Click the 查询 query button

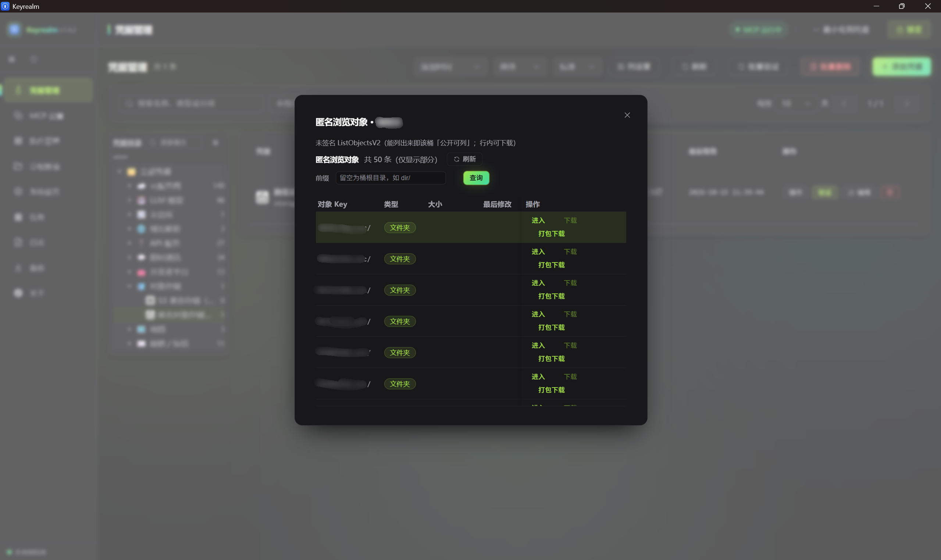coord(476,178)
